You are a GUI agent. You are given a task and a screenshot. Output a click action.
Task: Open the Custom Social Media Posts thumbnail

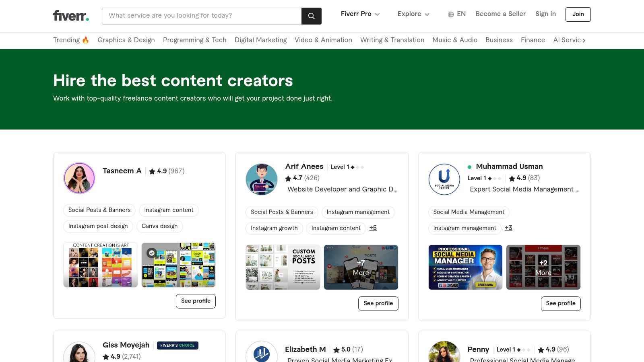(283, 267)
